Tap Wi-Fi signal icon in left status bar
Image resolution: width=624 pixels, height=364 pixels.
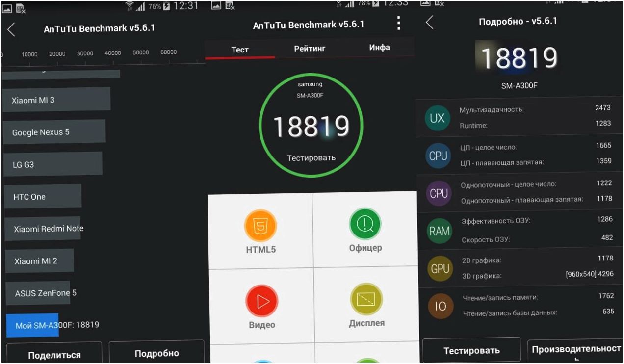click(x=130, y=6)
